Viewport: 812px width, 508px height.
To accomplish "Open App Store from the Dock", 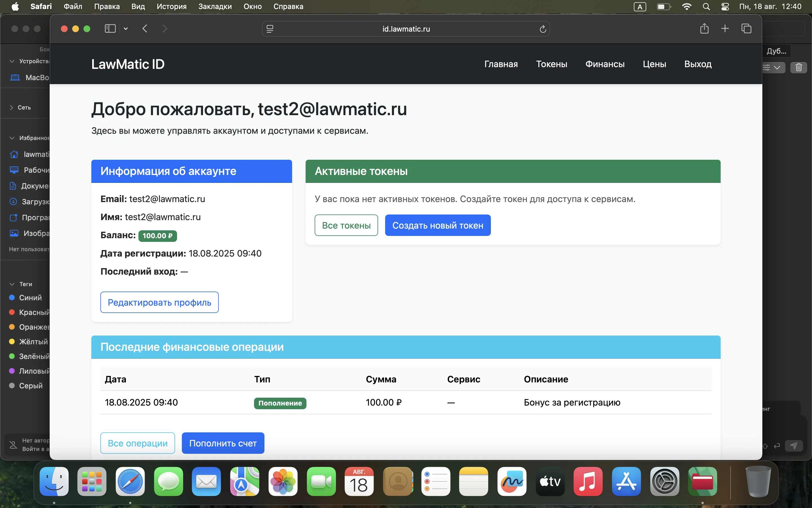I will 626,481.
